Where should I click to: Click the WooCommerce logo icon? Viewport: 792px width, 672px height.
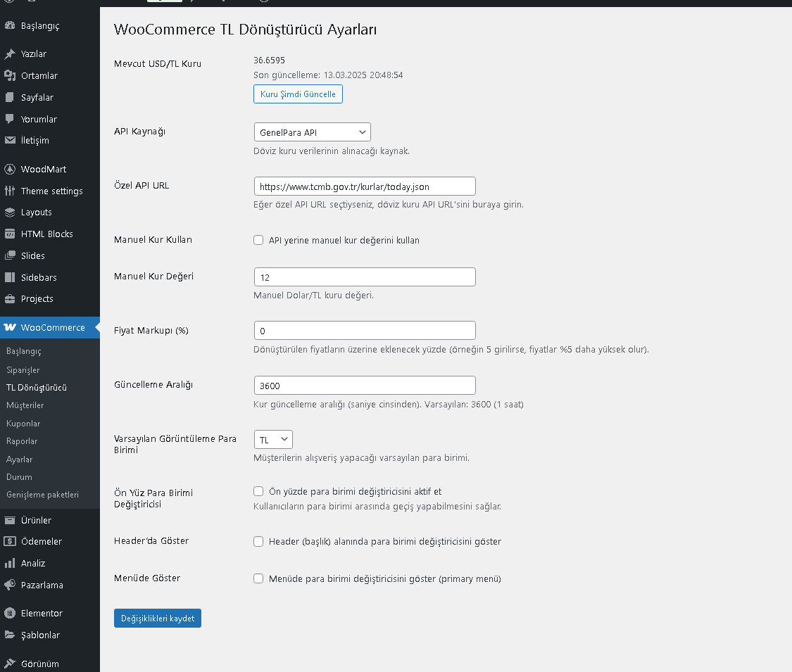10,327
